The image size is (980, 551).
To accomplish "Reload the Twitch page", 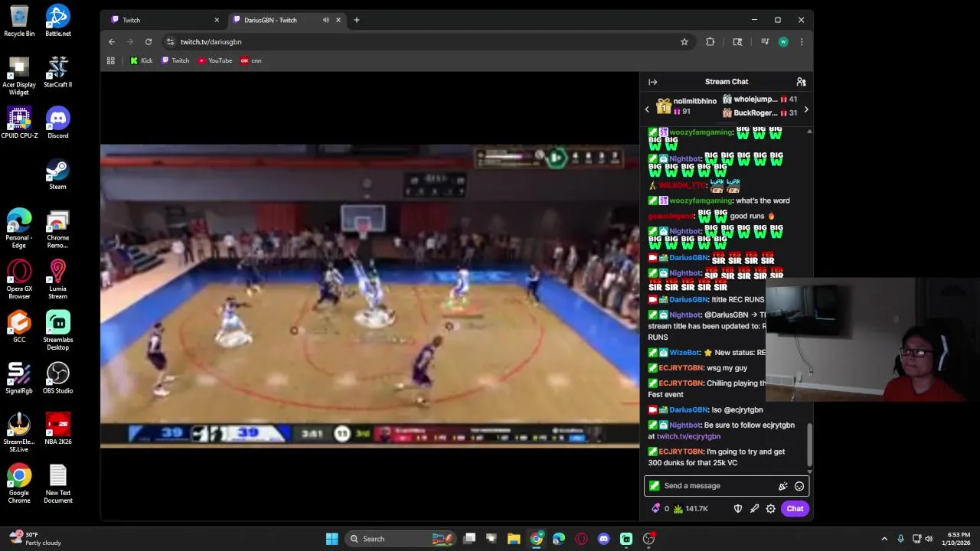I will [149, 42].
